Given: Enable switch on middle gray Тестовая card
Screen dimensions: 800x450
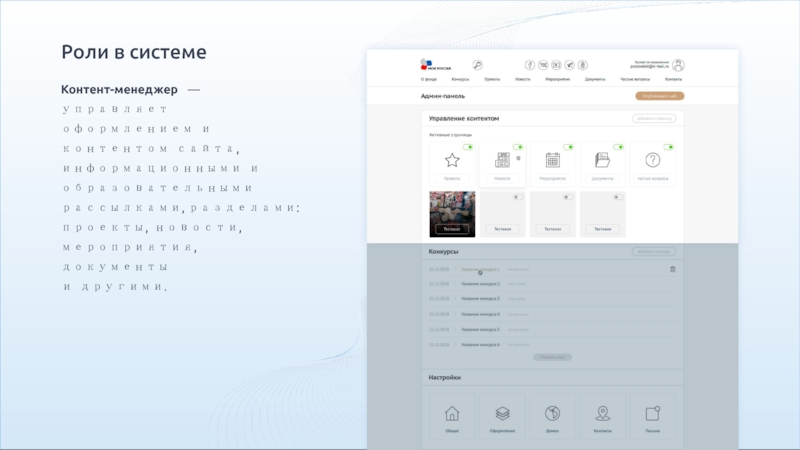Looking at the screenshot, I should pyautogui.click(x=568, y=197).
